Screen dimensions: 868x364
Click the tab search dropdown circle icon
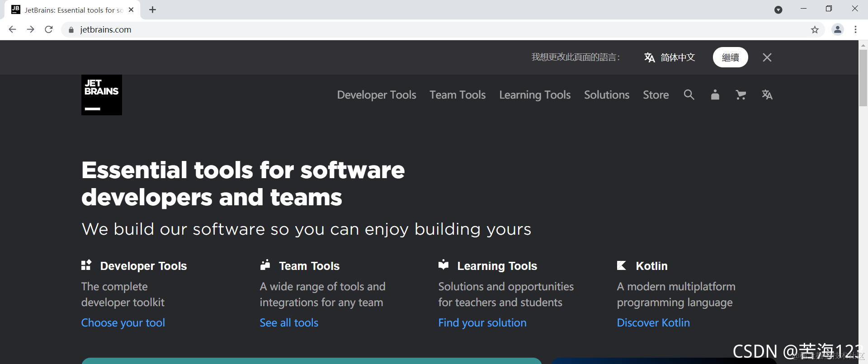(x=778, y=10)
